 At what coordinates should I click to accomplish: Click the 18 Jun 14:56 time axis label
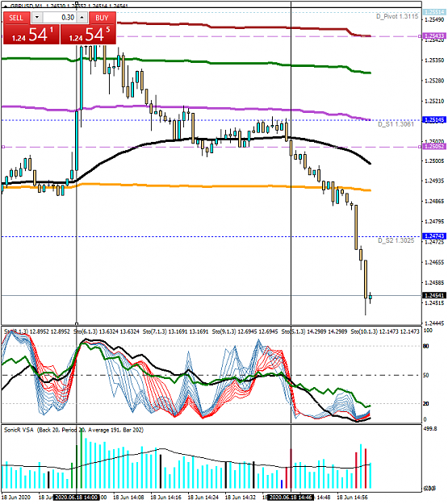(352, 498)
